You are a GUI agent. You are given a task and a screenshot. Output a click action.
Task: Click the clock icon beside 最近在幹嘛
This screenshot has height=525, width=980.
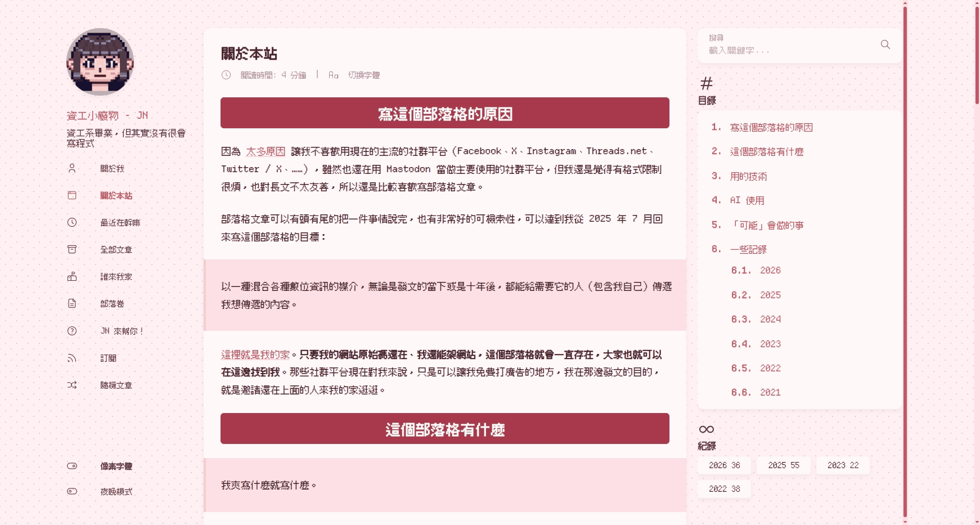72,222
